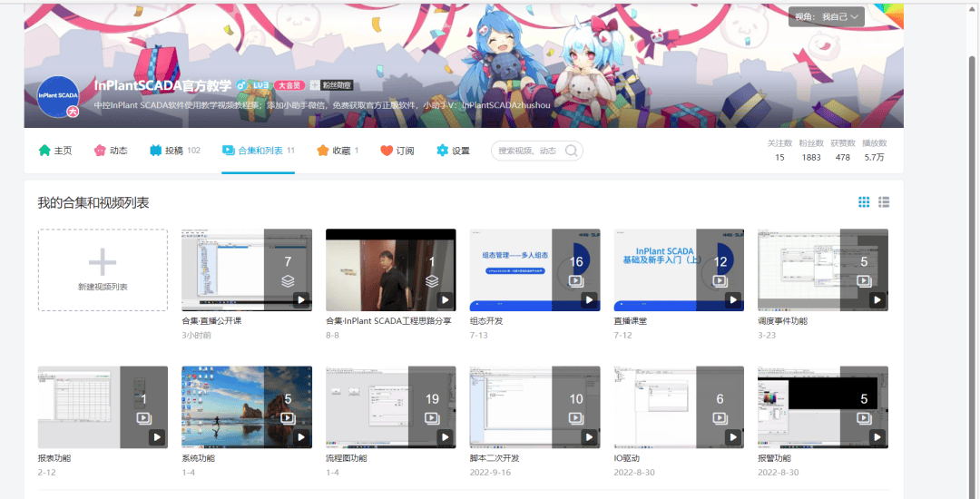Open the 收藏 favorites tab

pos(338,151)
